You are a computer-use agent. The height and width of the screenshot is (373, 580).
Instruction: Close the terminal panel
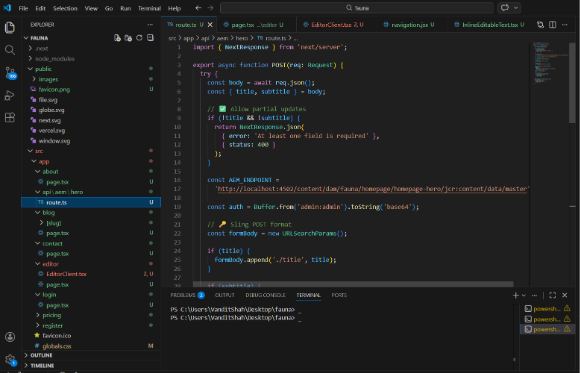[565, 295]
